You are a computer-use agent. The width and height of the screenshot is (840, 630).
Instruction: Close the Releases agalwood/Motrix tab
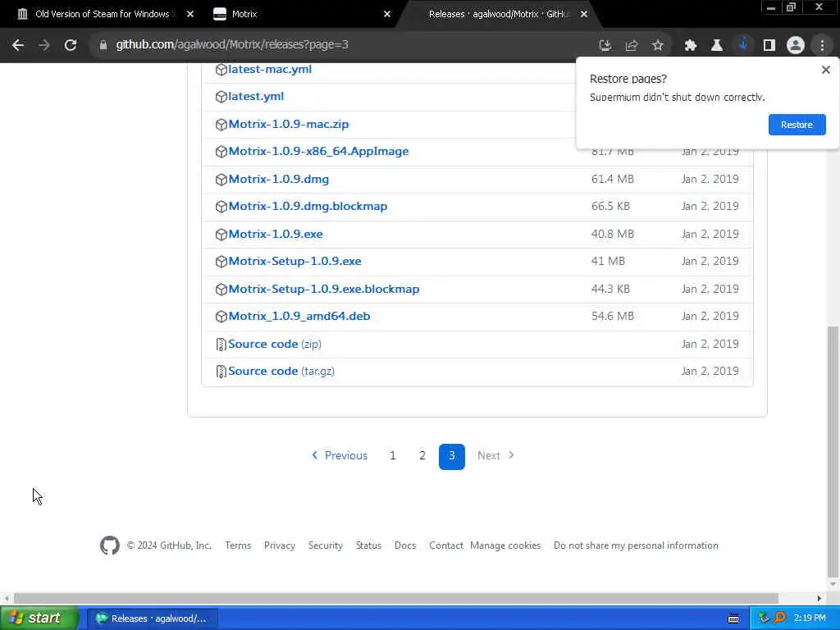click(x=584, y=15)
